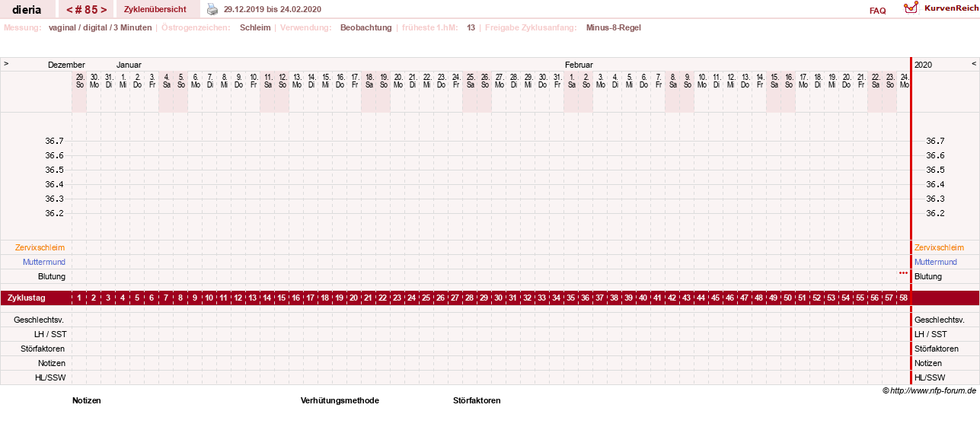Screen dimensions: 980x430
Task: Click the 'Messung:' label
Action: (23, 27)
